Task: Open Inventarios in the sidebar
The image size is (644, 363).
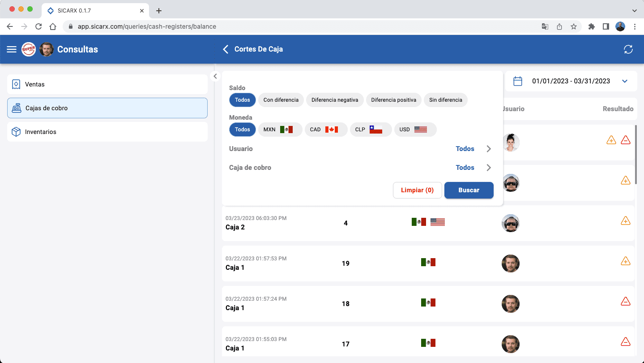Action: 107,132
